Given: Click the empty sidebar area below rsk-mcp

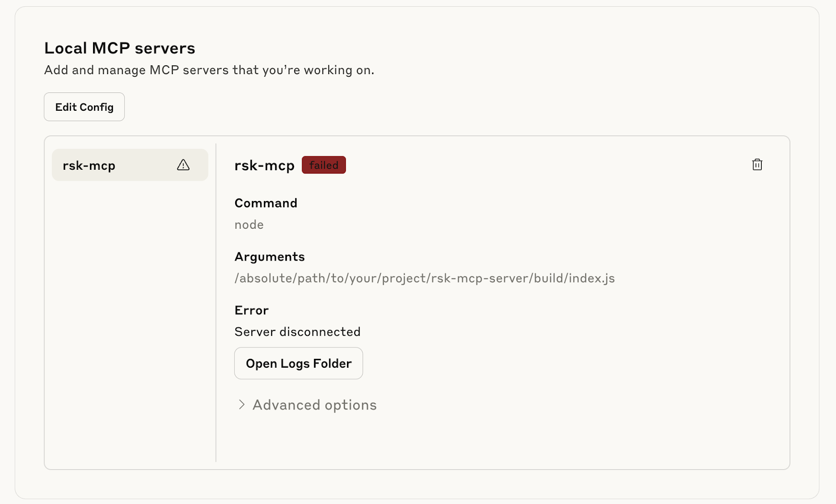Looking at the screenshot, I should 130,313.
